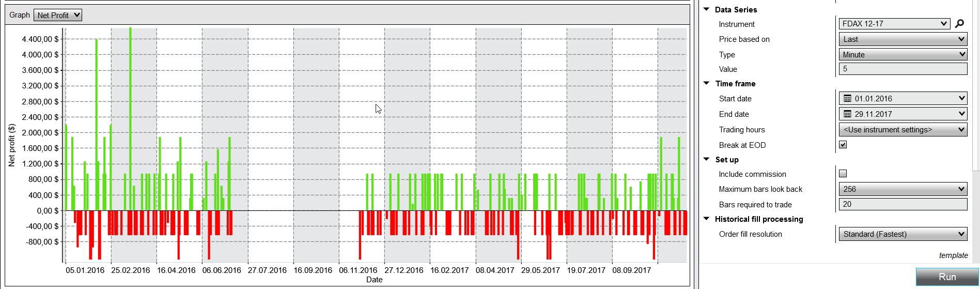
Task: Toggle the Break at EOD checkbox
Action: [x=843, y=145]
